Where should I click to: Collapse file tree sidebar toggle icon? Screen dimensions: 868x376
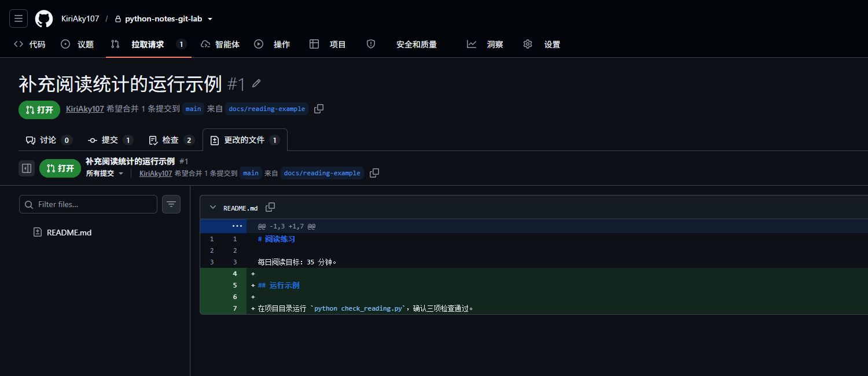(x=27, y=168)
